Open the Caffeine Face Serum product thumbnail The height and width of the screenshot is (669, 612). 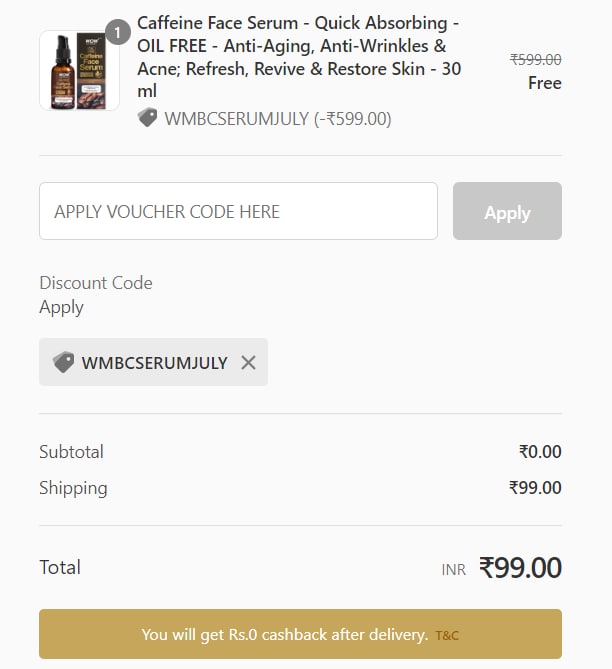[x=79, y=71]
